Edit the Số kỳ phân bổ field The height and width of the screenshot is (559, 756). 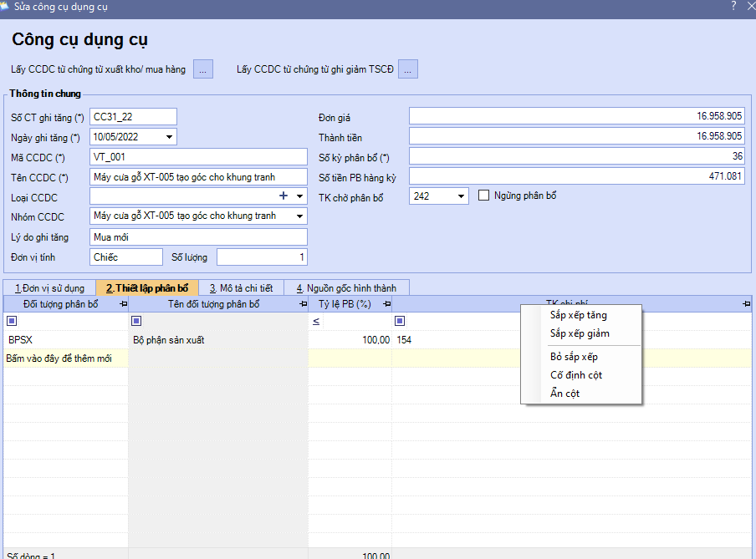[577, 155]
